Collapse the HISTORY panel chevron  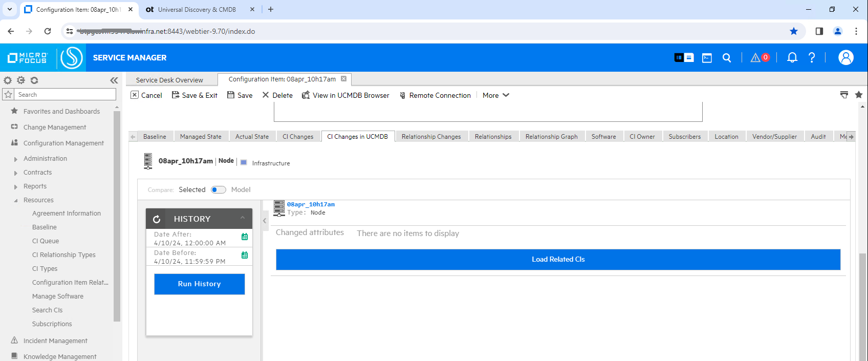[243, 218]
